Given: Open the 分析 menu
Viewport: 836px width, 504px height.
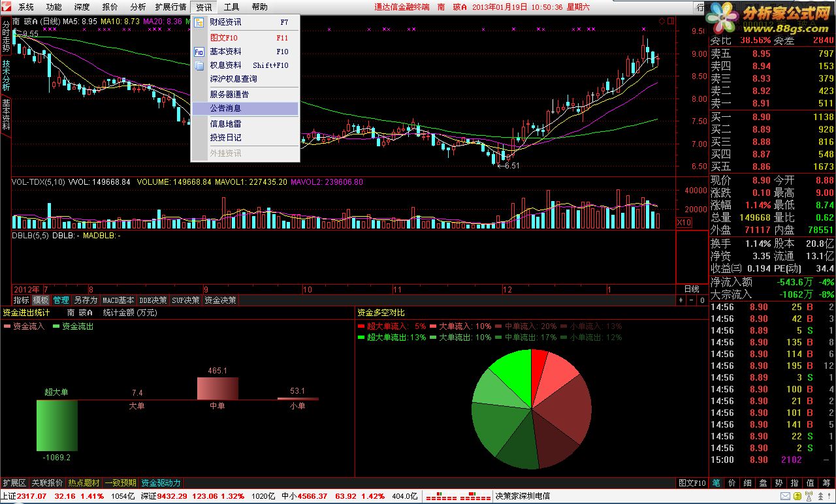Looking at the screenshot, I should pyautogui.click(x=138, y=7).
